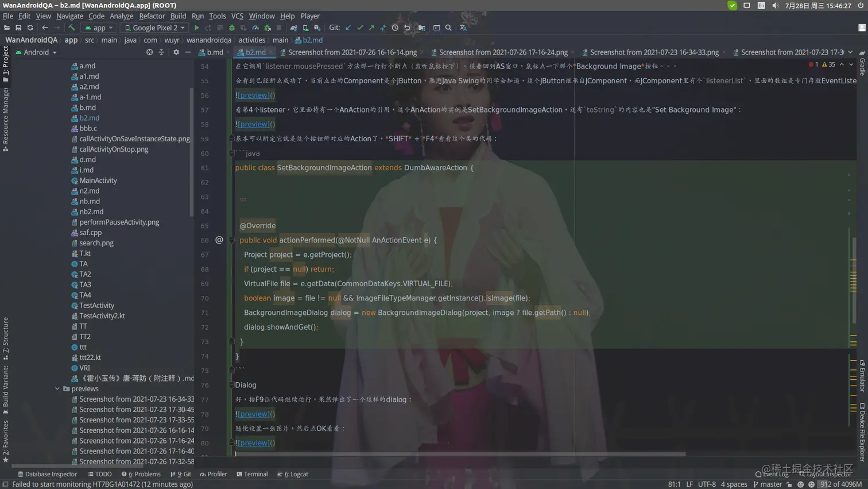This screenshot has height=489, width=868.
Task: Collapse the previews folder in project tree
Action: [57, 389]
